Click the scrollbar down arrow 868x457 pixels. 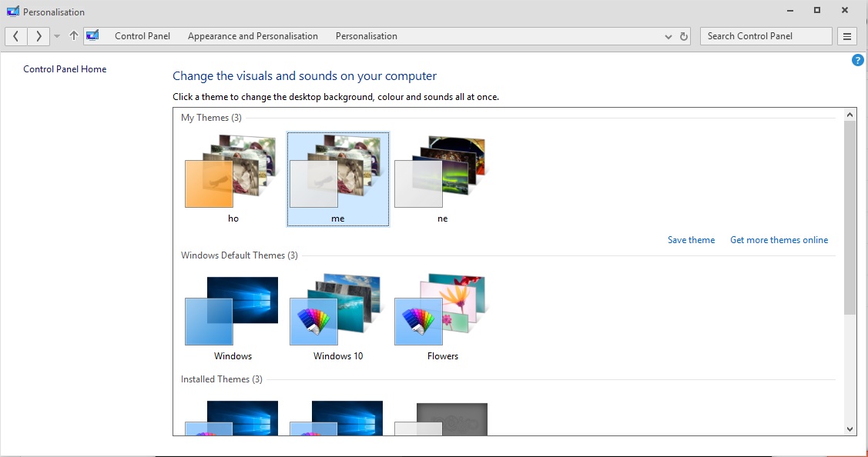pyautogui.click(x=850, y=429)
